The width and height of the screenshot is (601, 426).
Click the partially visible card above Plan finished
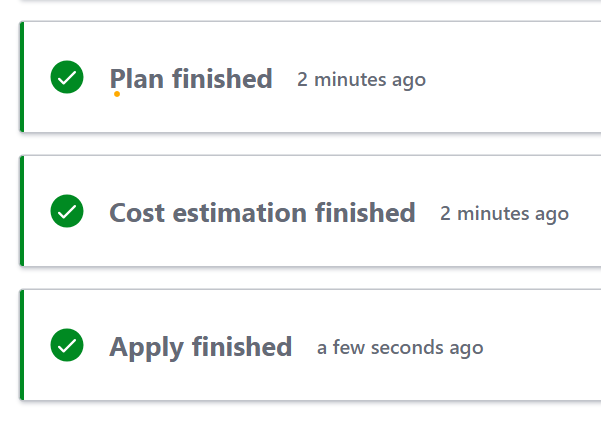point(310,1)
